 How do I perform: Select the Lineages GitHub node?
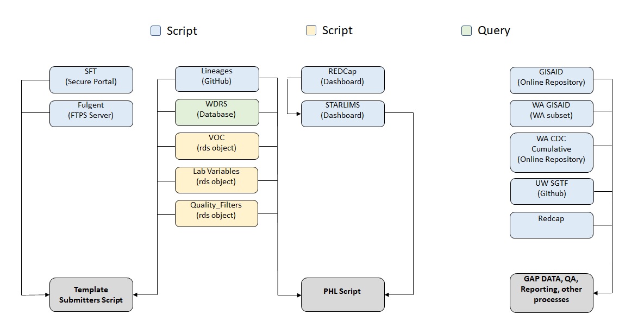click(x=216, y=78)
